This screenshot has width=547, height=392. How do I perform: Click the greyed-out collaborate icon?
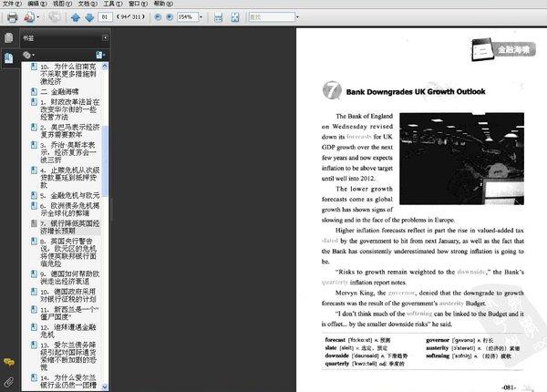click(x=54, y=17)
